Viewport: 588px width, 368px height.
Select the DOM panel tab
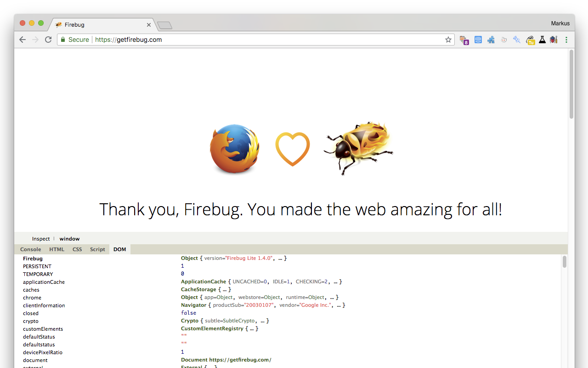pyautogui.click(x=120, y=249)
